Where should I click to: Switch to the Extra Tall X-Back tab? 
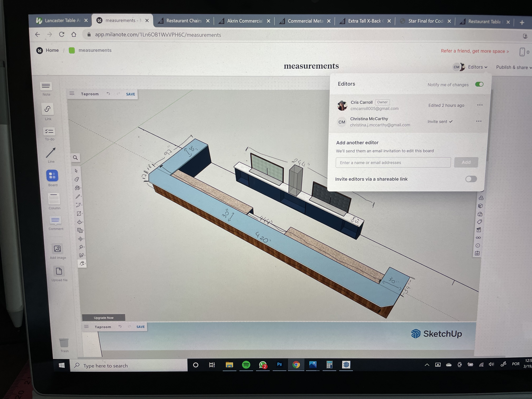(365, 21)
